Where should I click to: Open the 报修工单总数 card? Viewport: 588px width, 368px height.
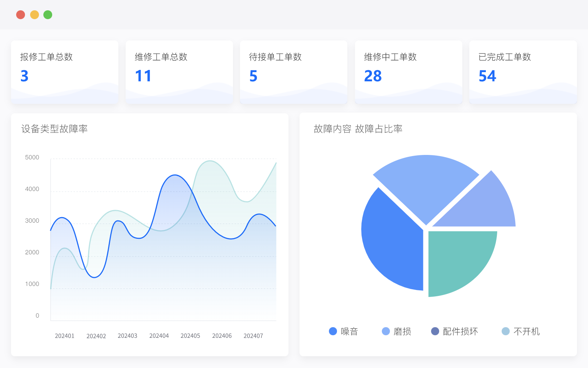click(65, 72)
